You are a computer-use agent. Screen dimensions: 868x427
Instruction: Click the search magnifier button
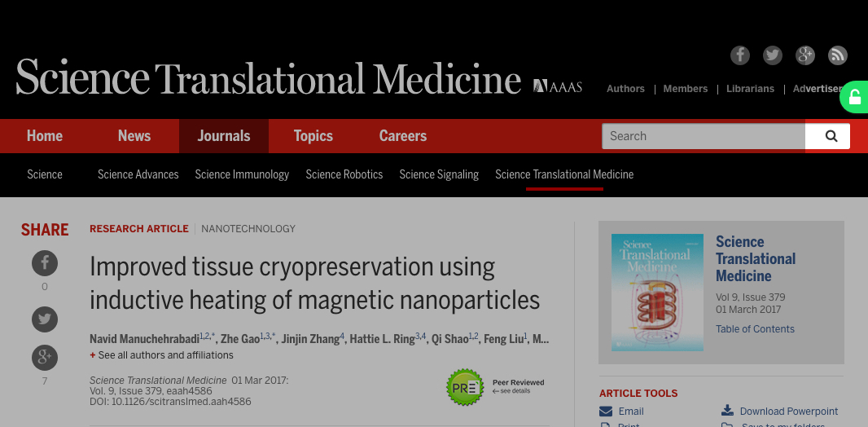831,136
